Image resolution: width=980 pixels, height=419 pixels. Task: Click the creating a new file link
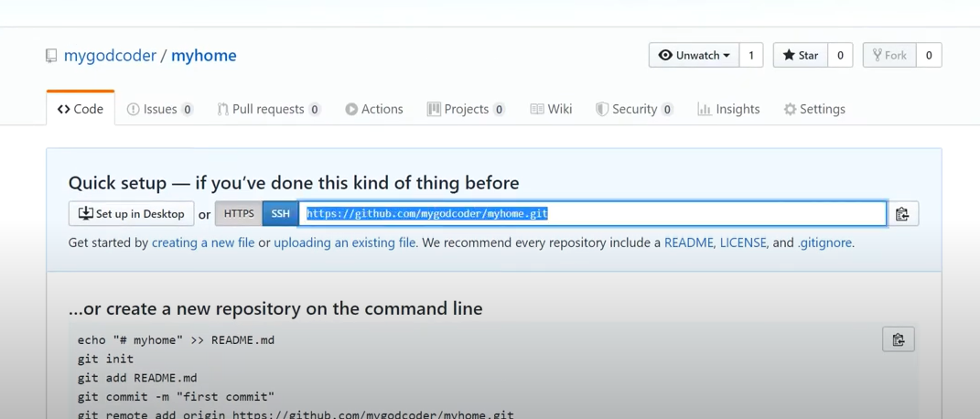[x=203, y=243]
